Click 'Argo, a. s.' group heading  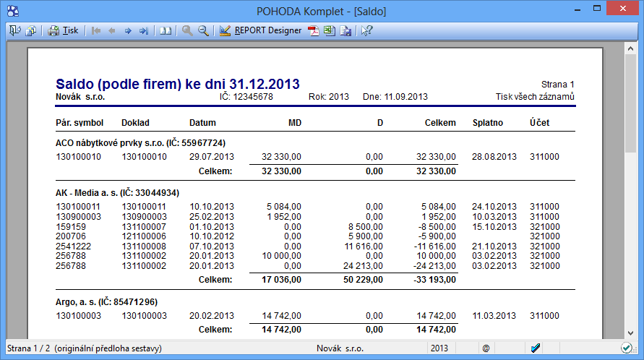pos(106,302)
